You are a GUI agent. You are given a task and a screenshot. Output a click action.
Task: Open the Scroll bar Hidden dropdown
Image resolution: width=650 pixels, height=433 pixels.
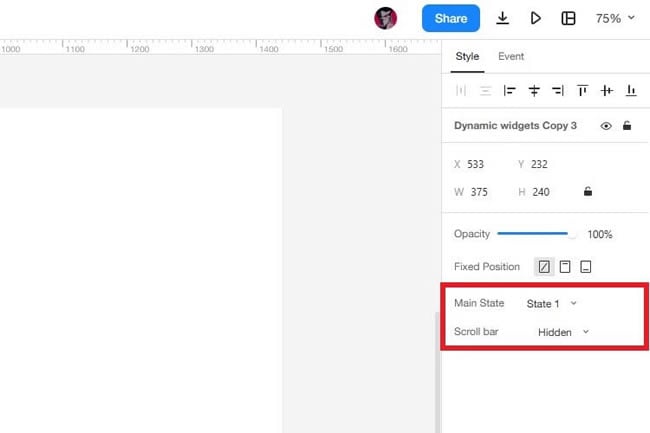(x=563, y=332)
